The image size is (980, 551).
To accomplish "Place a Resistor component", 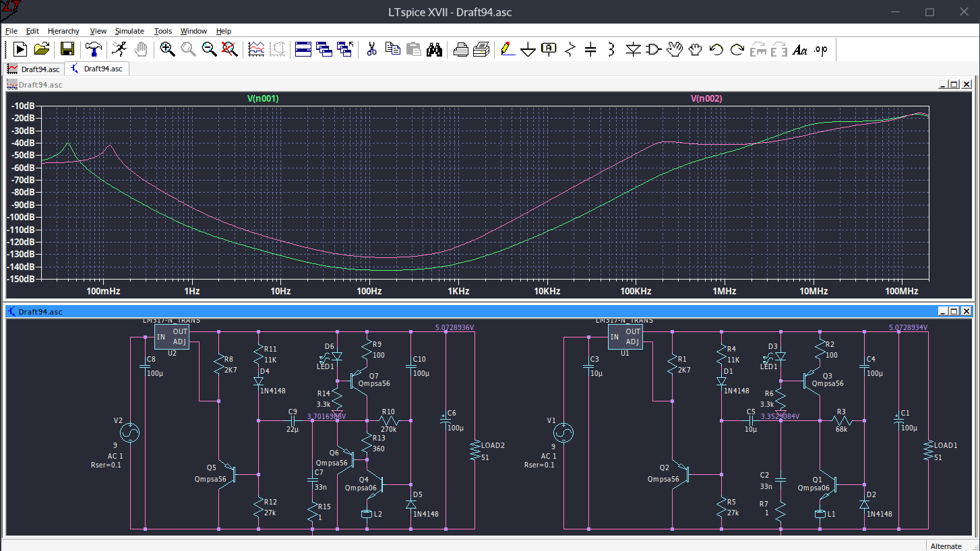I will (570, 49).
